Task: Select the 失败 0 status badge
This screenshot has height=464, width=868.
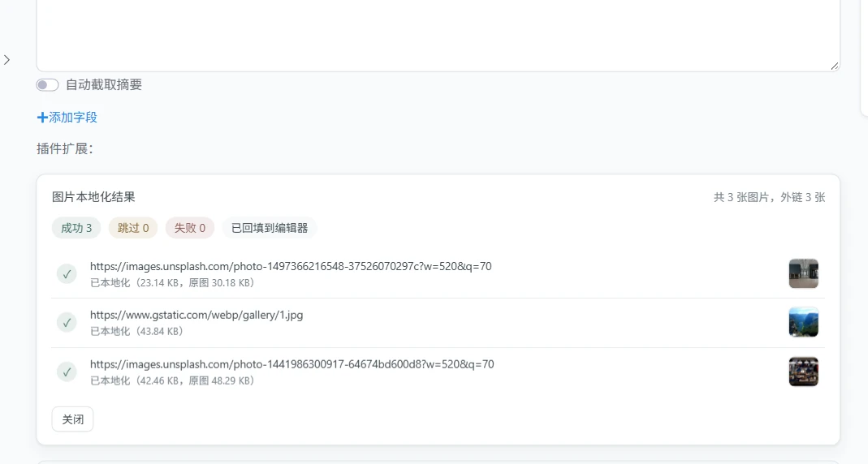Action: click(x=190, y=228)
